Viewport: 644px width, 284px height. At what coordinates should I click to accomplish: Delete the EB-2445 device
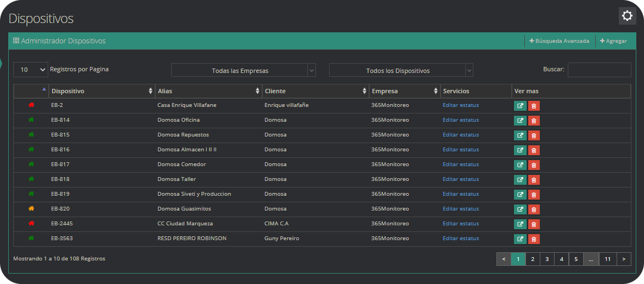534,224
